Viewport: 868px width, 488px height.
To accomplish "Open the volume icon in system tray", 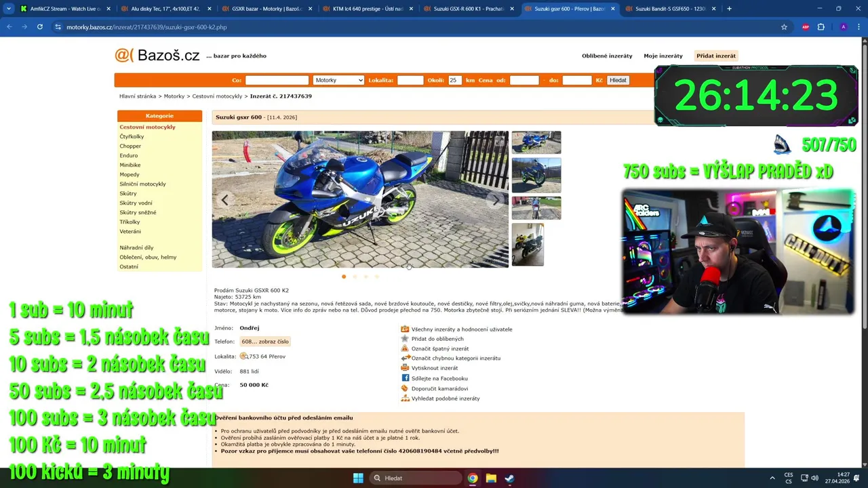I will point(814,478).
